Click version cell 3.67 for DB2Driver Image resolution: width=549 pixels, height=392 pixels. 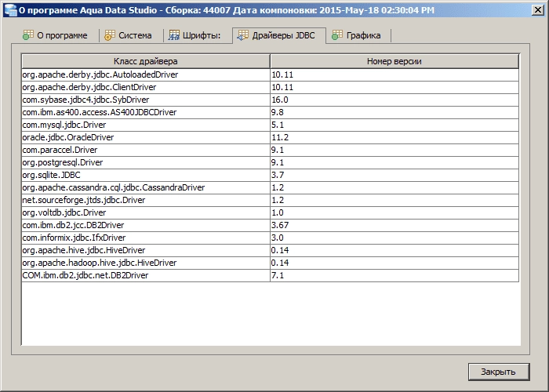(x=394, y=226)
